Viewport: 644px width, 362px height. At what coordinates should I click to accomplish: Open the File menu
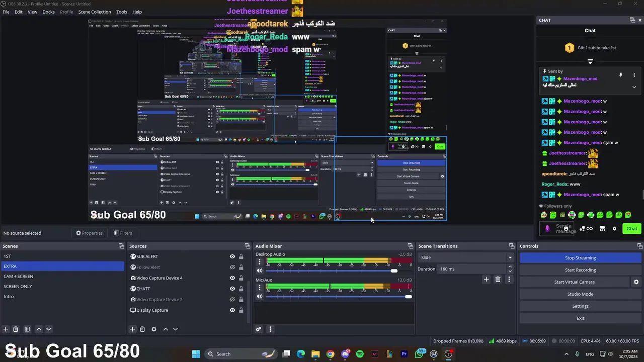point(6,12)
